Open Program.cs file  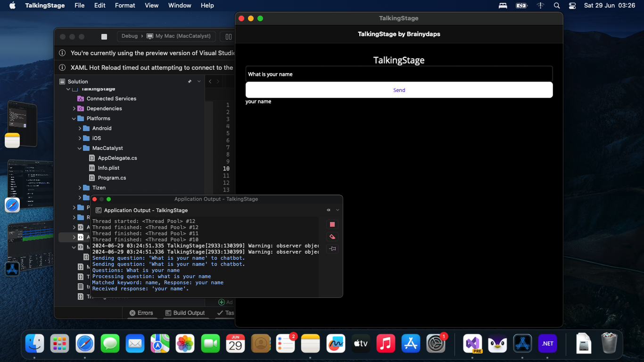(112, 178)
